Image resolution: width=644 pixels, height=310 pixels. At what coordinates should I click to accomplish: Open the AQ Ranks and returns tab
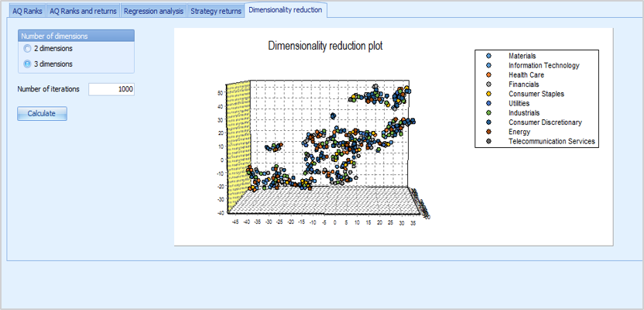tap(83, 12)
